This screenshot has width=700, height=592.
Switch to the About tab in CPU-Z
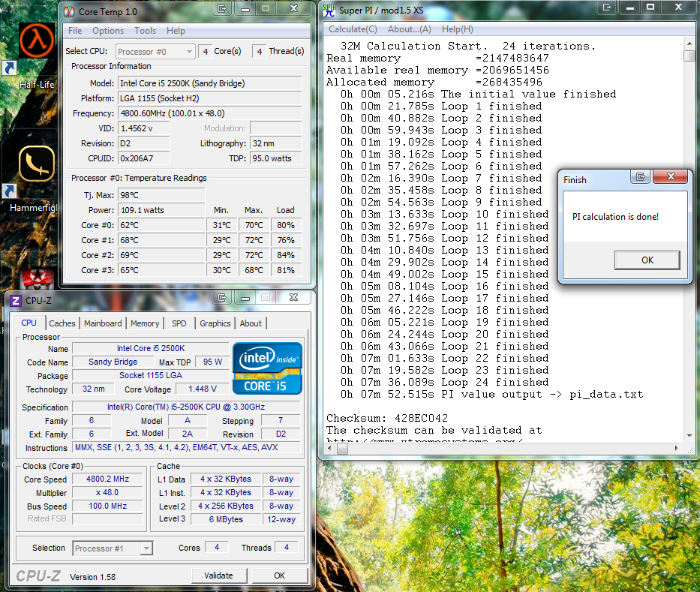tap(251, 323)
